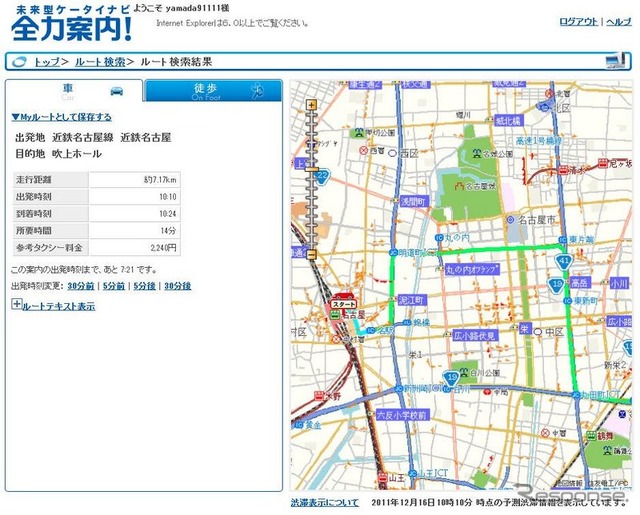Zoom out with the map minus button

tap(312, 255)
